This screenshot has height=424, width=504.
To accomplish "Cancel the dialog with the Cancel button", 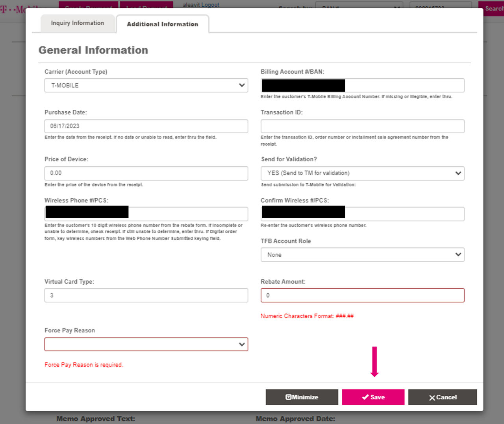I will [443, 397].
